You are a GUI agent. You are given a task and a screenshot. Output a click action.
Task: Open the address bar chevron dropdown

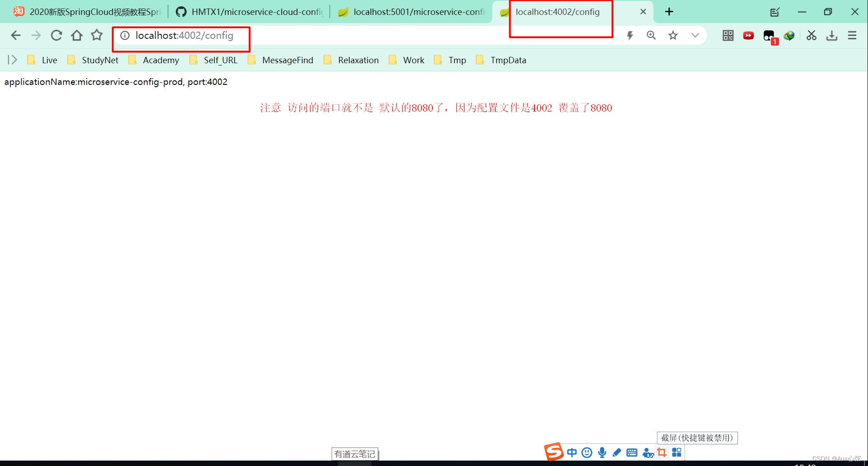pos(695,35)
